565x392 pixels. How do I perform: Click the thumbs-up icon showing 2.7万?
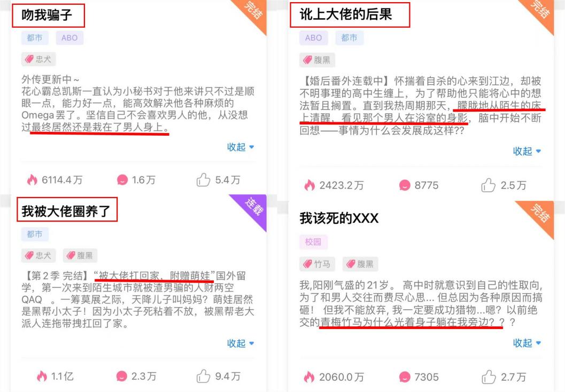[x=489, y=377]
